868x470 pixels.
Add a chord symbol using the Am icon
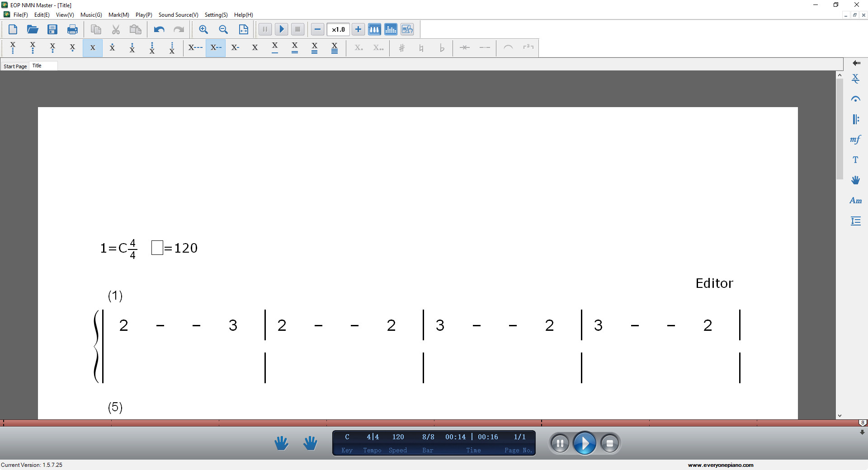click(x=856, y=200)
